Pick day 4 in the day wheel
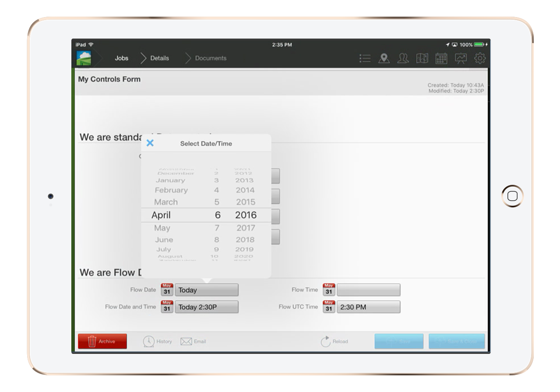Viewport: 560px width, 392px height. click(x=217, y=190)
